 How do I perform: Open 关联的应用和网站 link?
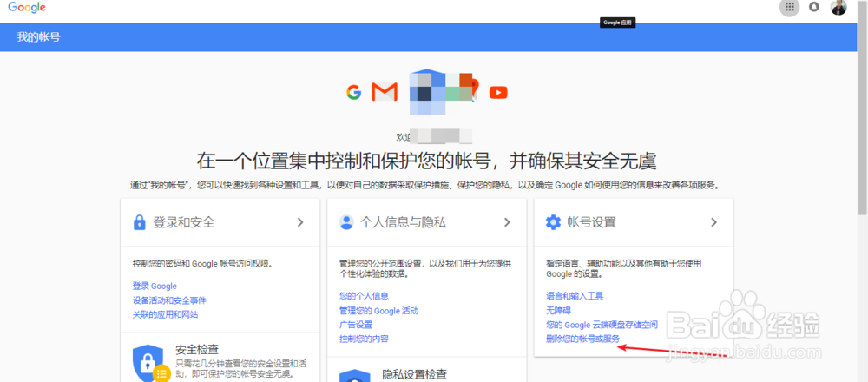click(x=166, y=315)
